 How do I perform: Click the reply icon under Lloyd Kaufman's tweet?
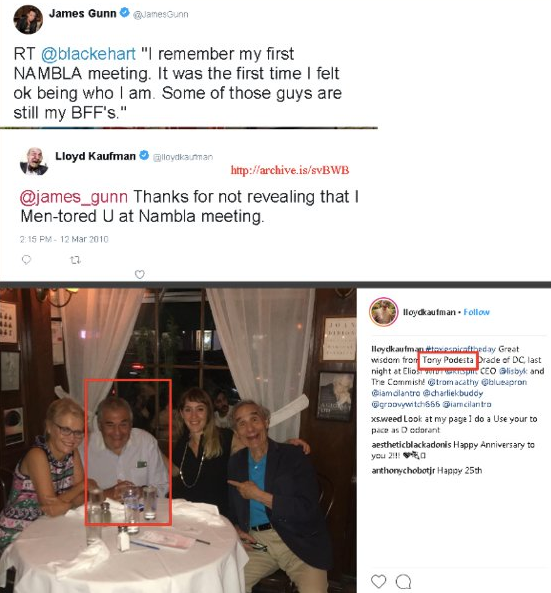[x=26, y=260]
